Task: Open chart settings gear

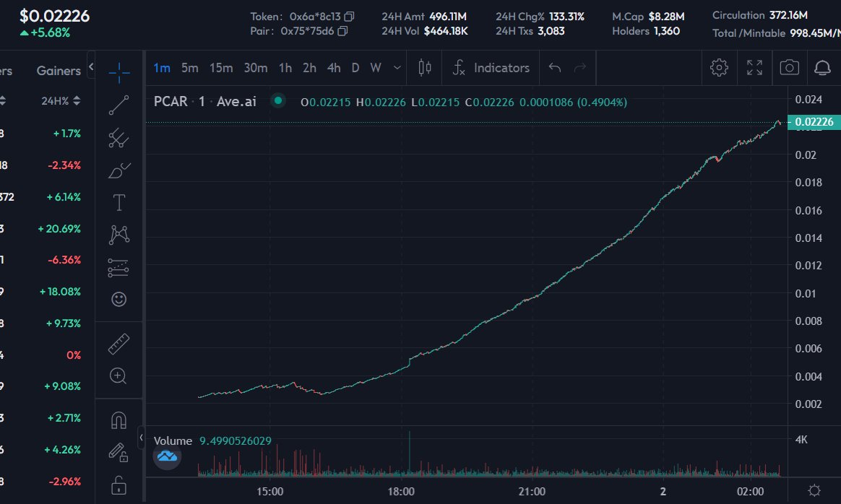Action: pos(719,68)
